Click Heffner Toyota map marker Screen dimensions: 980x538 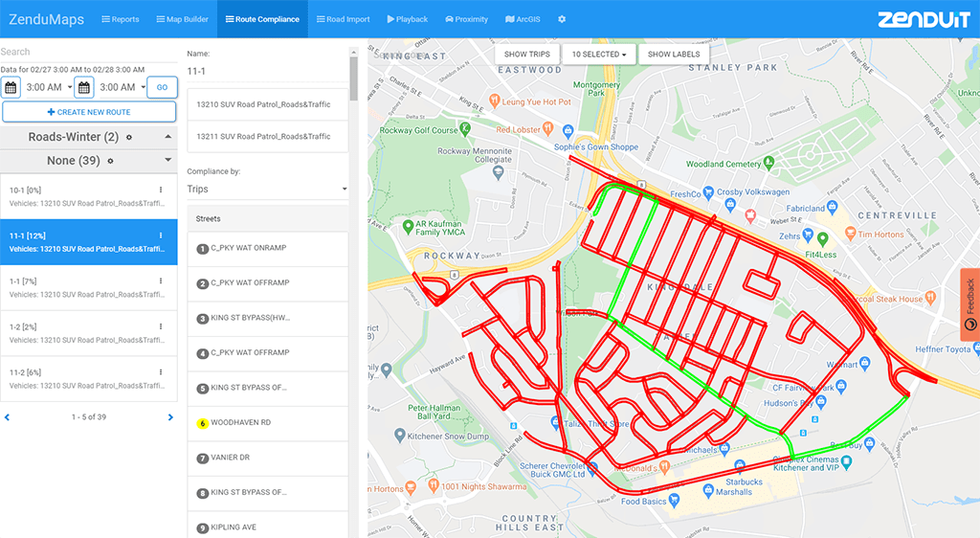point(976,348)
